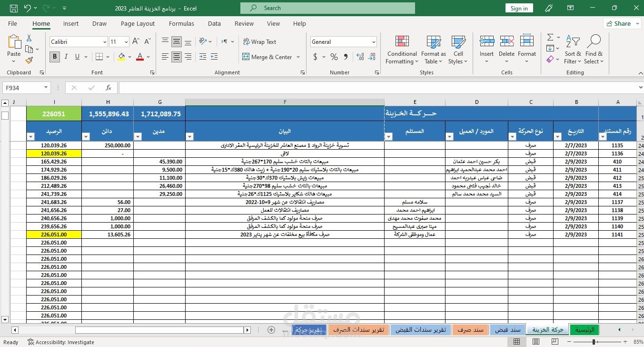Expand the Name Box dropdown
Image resolution: width=644 pixels, height=347 pixels.
pyautogui.click(x=46, y=88)
